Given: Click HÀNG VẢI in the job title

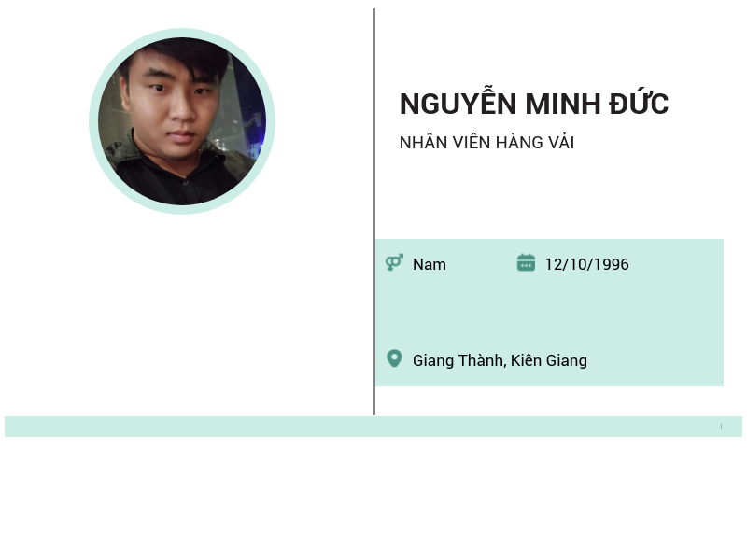Looking at the screenshot, I should (535, 143).
